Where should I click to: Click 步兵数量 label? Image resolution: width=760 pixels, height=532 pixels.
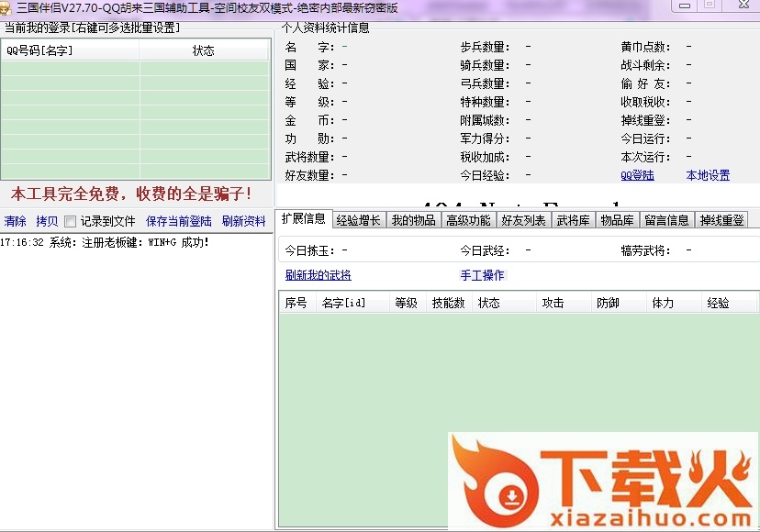(x=486, y=47)
